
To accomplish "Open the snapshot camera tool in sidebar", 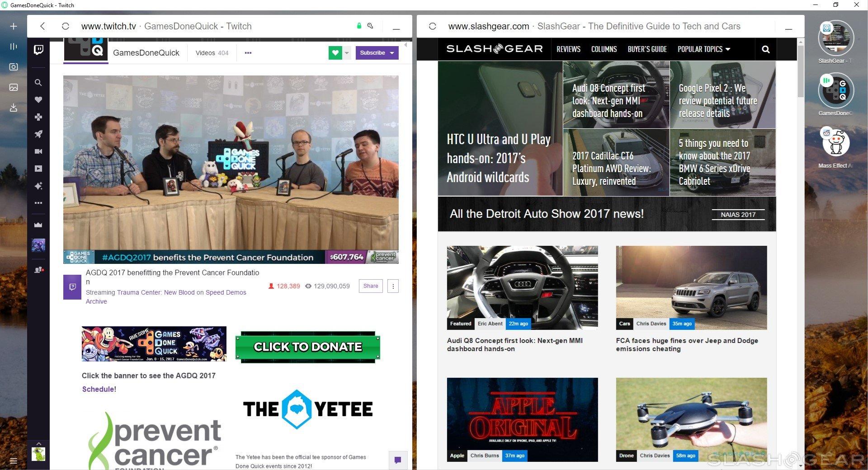I will pyautogui.click(x=14, y=67).
